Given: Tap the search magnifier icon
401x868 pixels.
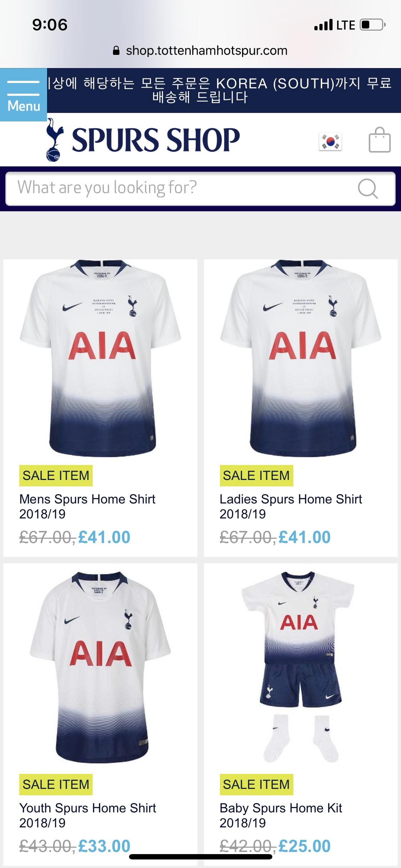Looking at the screenshot, I should tap(367, 188).
